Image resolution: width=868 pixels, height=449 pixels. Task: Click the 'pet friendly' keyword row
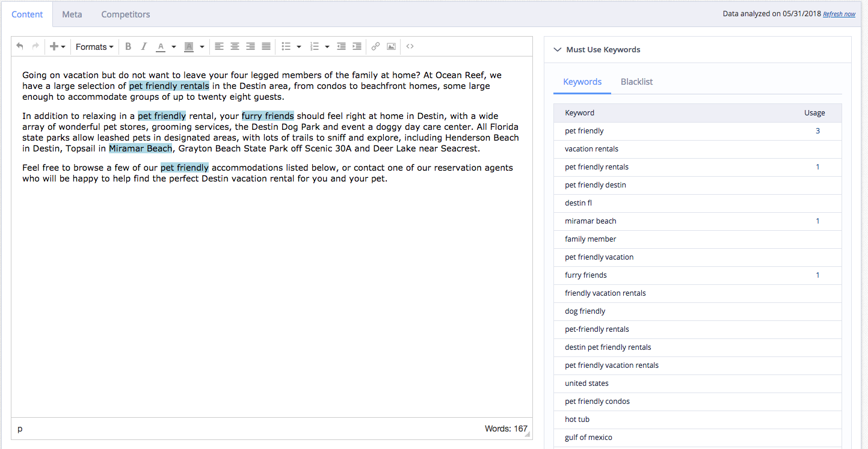pyautogui.click(x=698, y=131)
